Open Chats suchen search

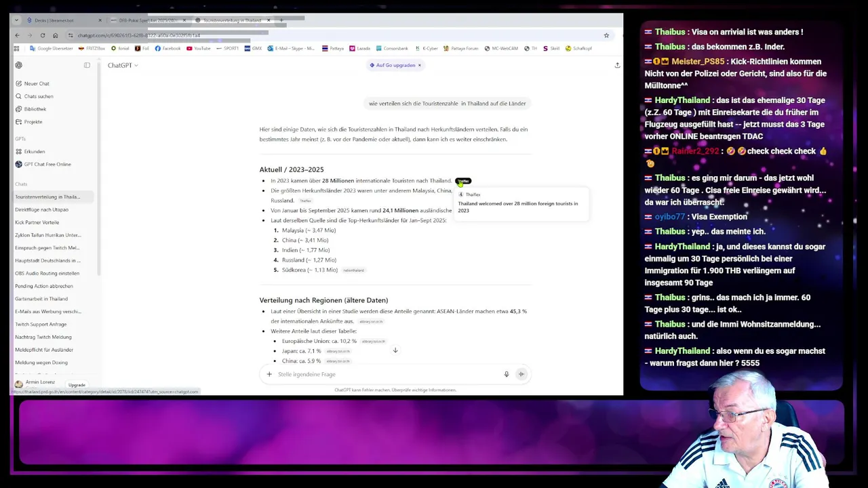(x=38, y=96)
